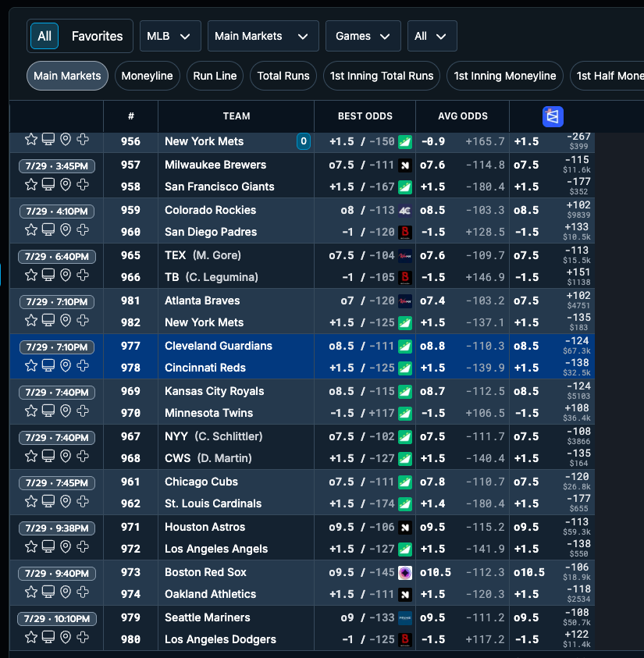The width and height of the screenshot is (644, 658).
Task: Click location pin on Braves vs Mets game
Action: pos(66,321)
